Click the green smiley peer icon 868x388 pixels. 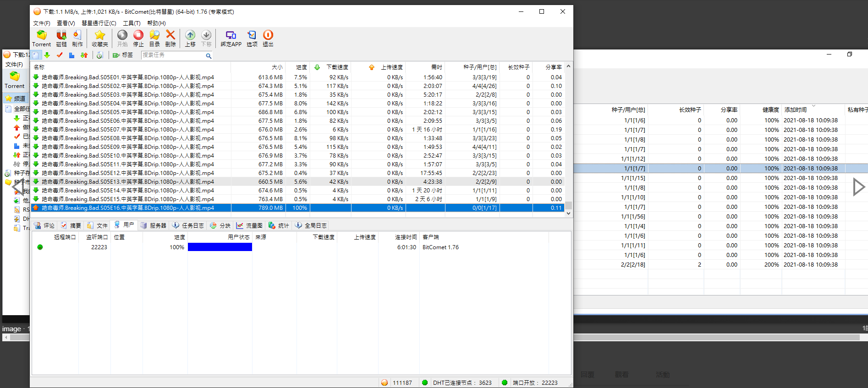click(40, 247)
